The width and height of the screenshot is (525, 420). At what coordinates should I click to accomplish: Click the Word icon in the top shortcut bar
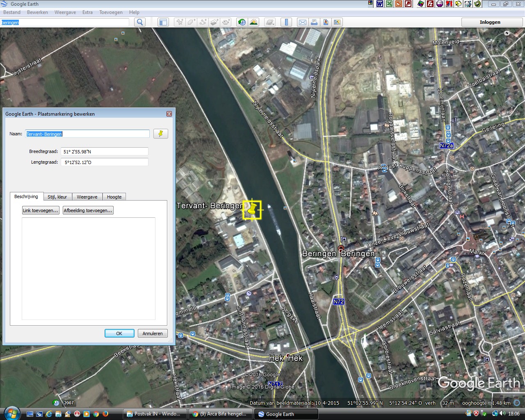coord(380,4)
